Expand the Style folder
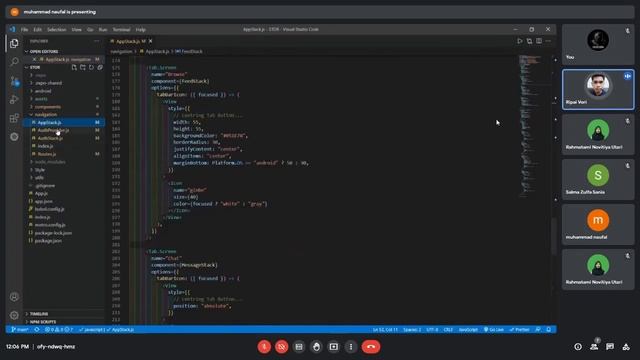The height and width of the screenshot is (360, 640). [64, 170]
